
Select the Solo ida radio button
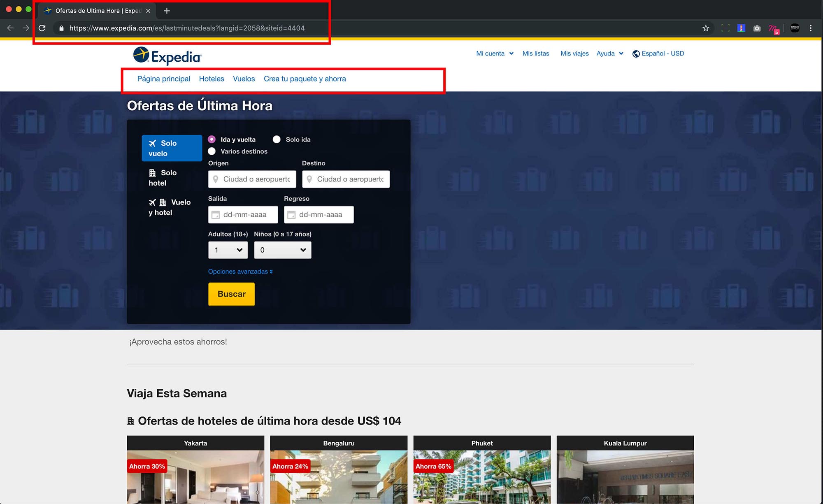277,139
